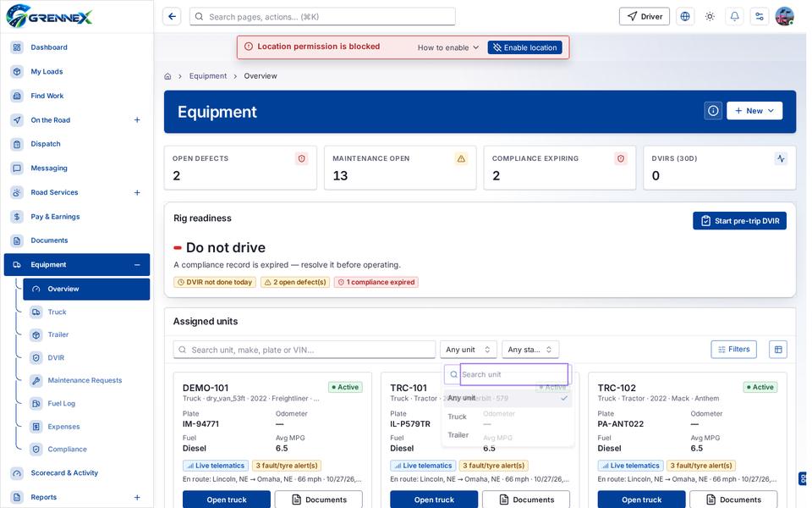Click Maintenance Requests wrench icon
The image size is (812, 508).
36,380
